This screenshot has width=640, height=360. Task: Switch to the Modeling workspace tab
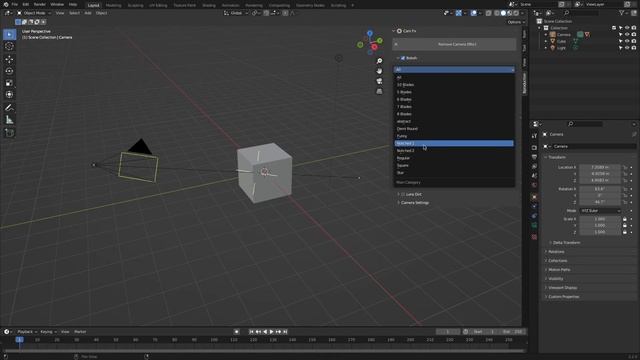(113, 5)
